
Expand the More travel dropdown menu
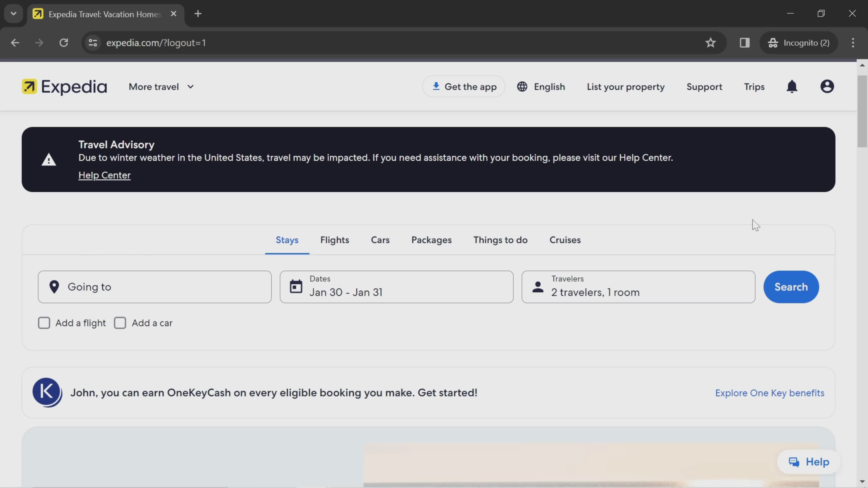tap(161, 86)
